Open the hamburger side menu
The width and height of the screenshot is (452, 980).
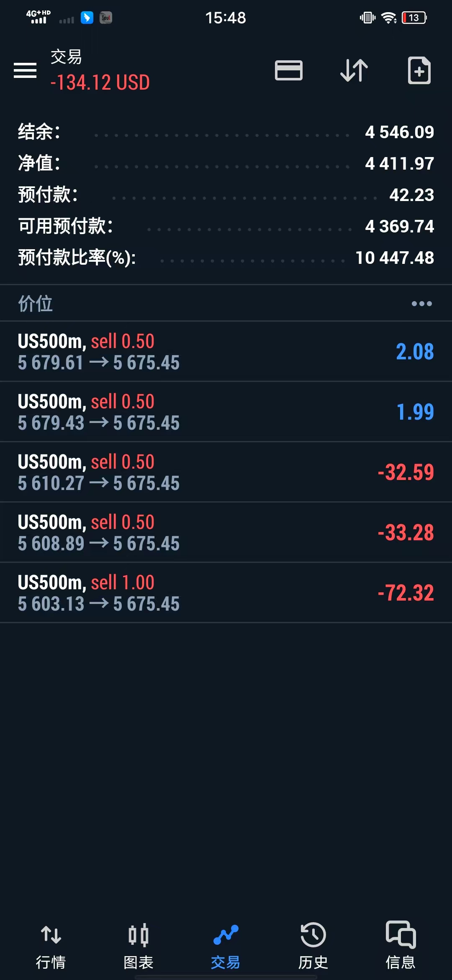tap(25, 70)
